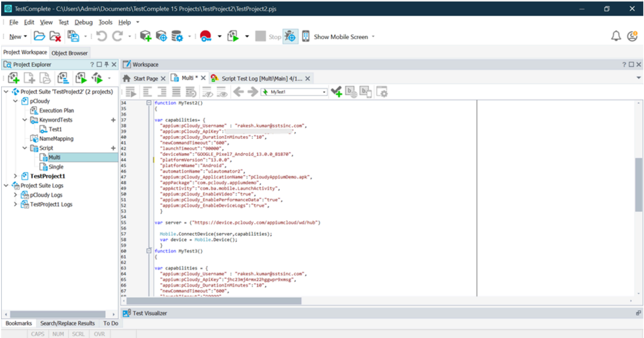
Task: Click the Map Object icon with database gear
Action: (177, 36)
